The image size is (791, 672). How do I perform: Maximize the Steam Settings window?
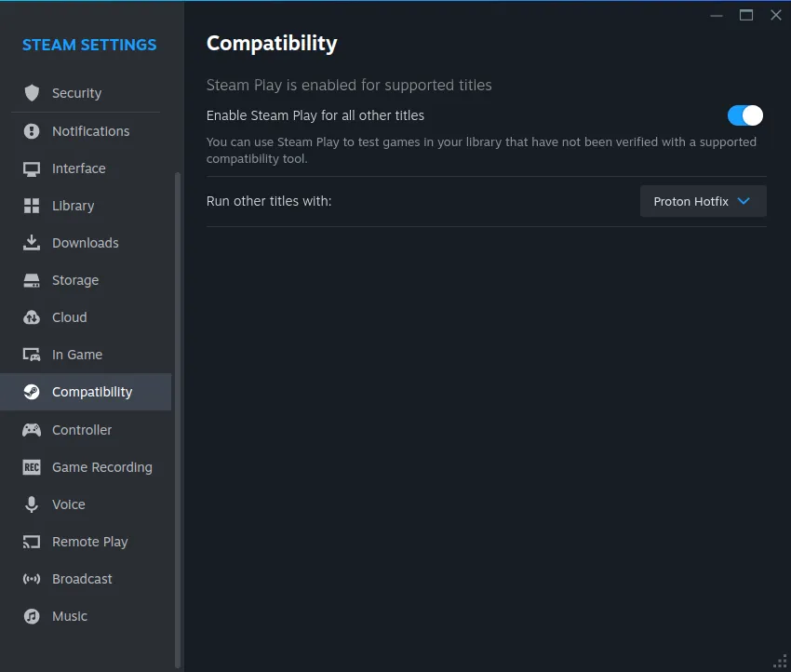click(746, 15)
